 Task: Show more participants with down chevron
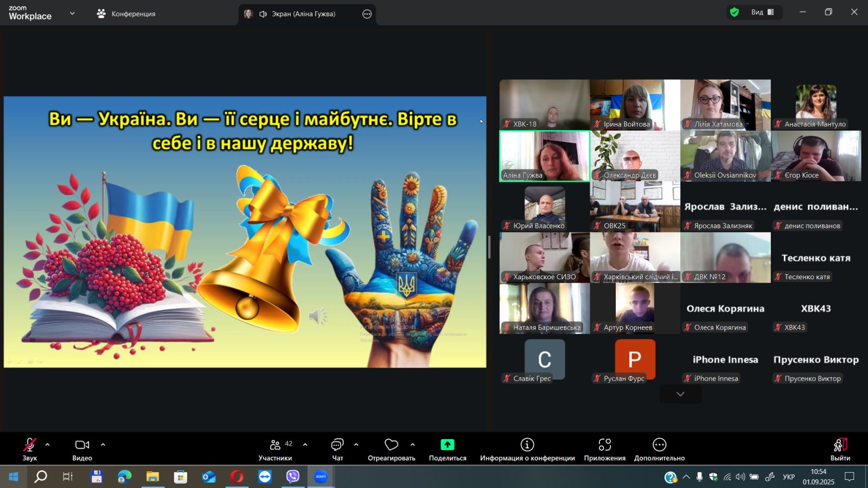point(680,394)
